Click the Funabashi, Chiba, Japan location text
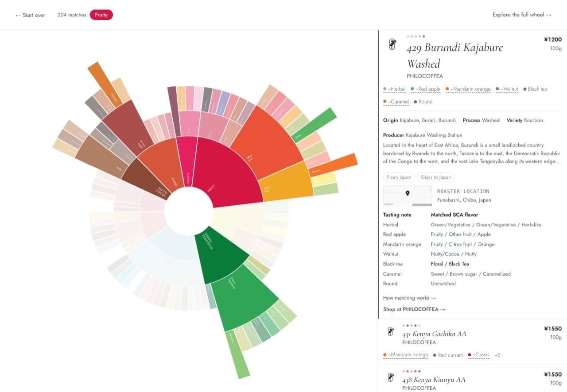 (x=464, y=200)
